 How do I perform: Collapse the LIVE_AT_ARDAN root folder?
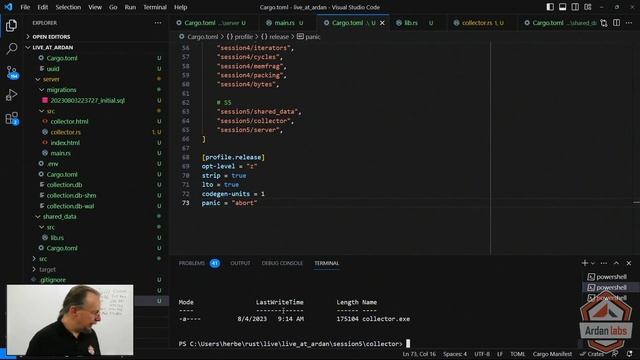pos(53,47)
